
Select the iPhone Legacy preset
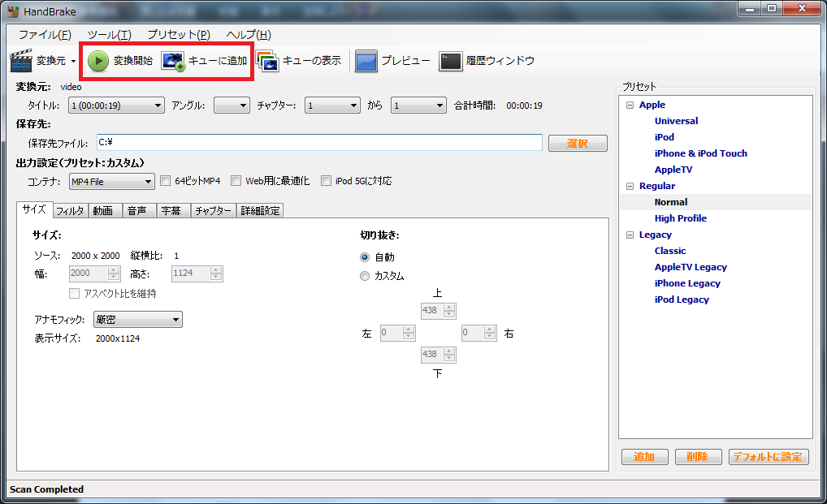coord(687,284)
